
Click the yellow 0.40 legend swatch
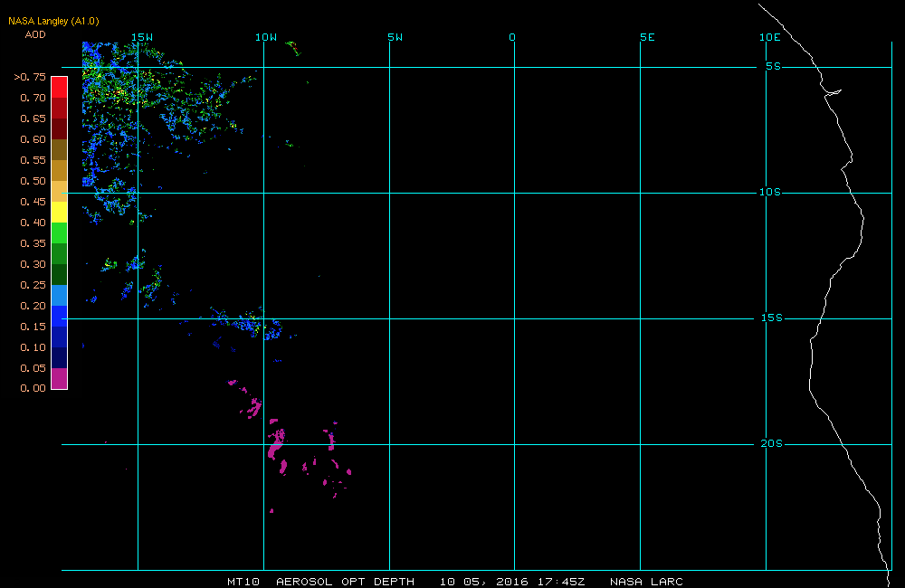(x=60, y=212)
